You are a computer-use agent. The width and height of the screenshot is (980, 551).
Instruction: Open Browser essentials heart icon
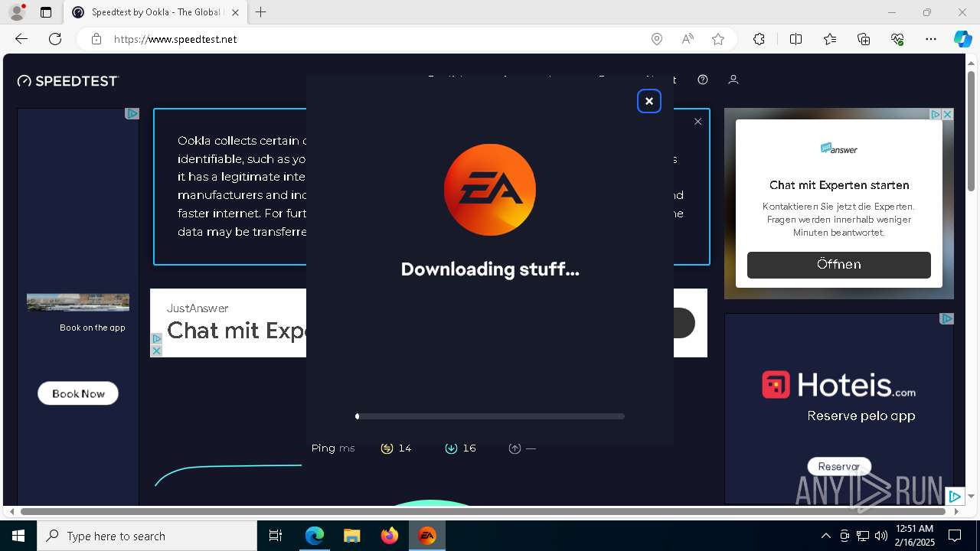coord(898,39)
